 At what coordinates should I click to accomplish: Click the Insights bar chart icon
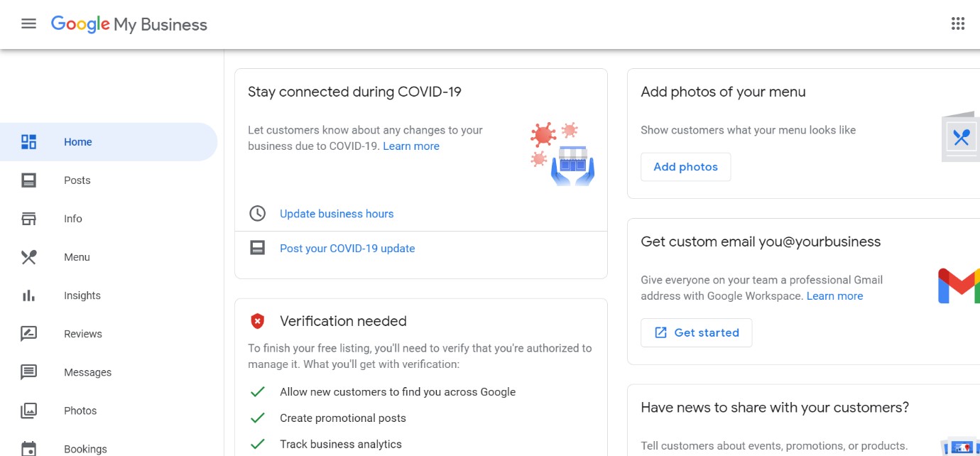click(x=28, y=295)
